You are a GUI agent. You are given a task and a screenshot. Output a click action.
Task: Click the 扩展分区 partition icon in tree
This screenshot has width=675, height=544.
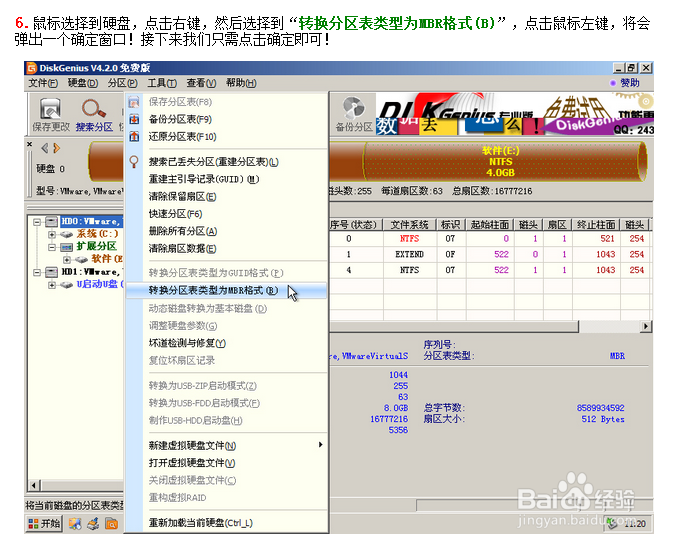pyautogui.click(x=66, y=247)
